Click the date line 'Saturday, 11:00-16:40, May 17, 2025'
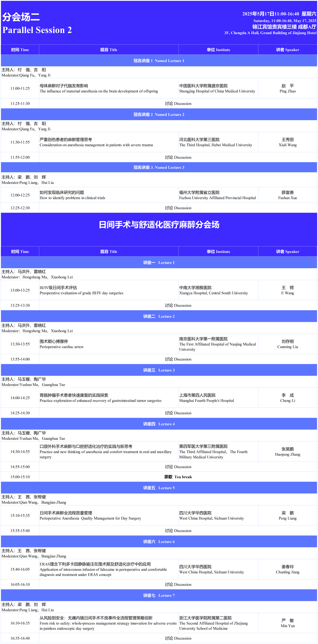 click(x=285, y=21)
